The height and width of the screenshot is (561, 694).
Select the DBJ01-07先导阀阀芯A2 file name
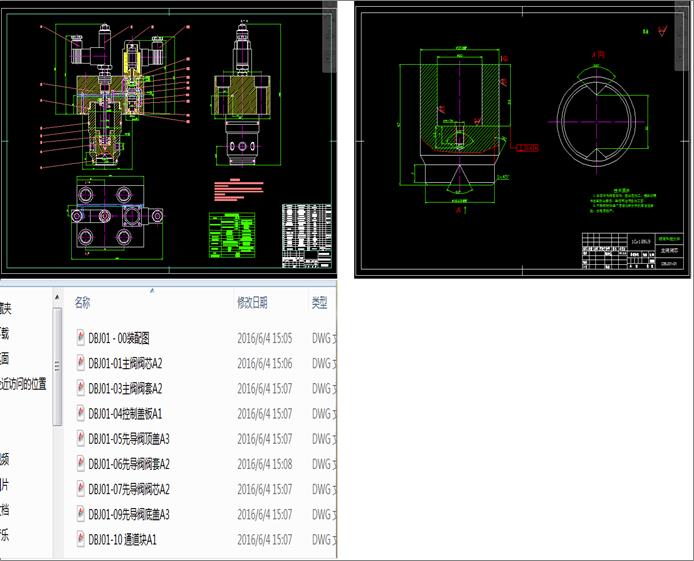click(128, 489)
